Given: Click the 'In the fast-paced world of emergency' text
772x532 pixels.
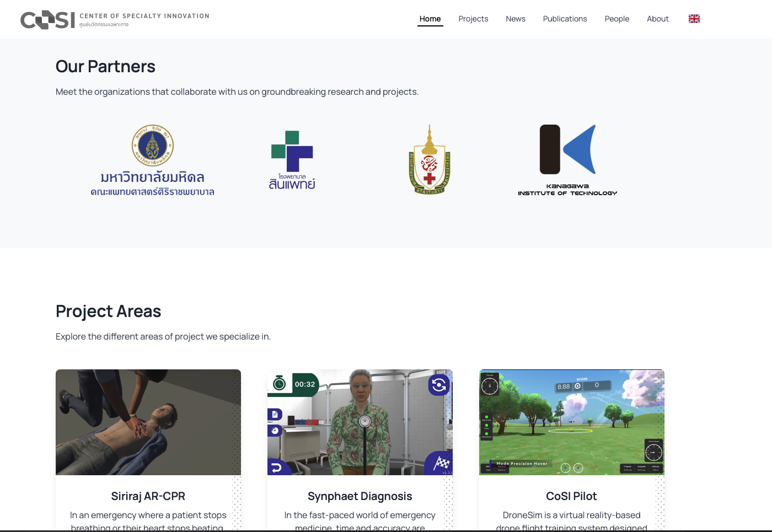Looking at the screenshot, I should tap(360, 515).
